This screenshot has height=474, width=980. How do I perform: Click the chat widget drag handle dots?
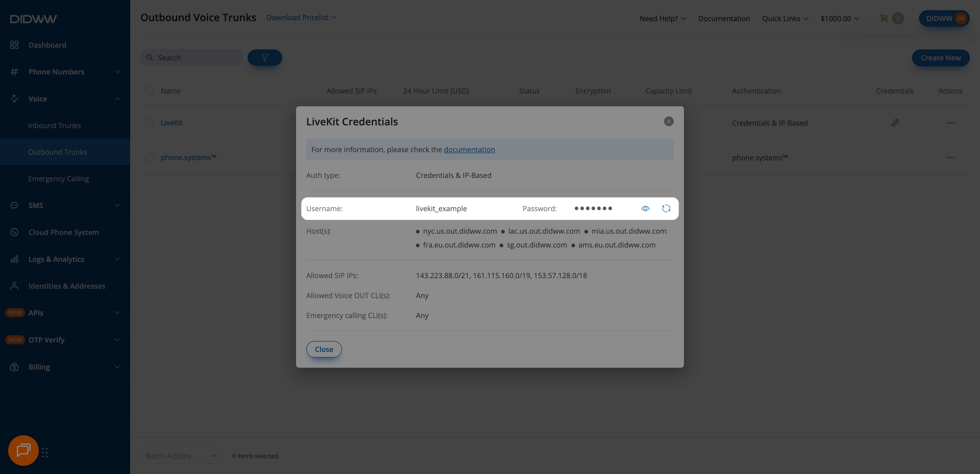pos(45,452)
